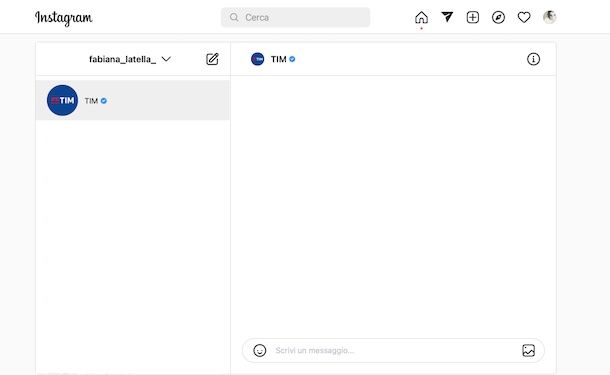Open conversation details info icon
The image size is (610, 375).
(533, 59)
